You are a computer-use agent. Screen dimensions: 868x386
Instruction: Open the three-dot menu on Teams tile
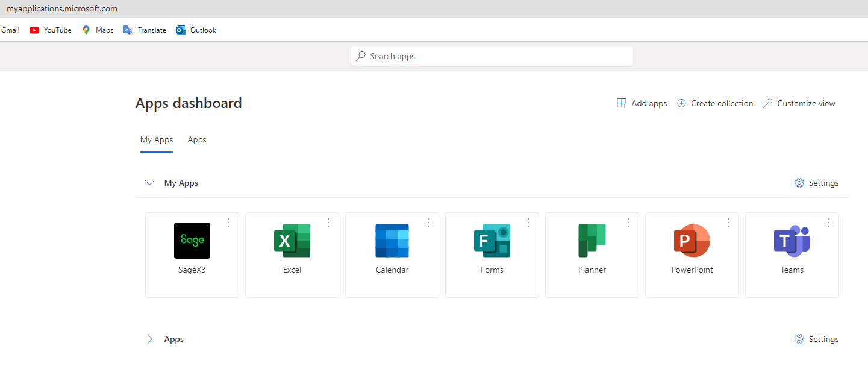(x=829, y=223)
